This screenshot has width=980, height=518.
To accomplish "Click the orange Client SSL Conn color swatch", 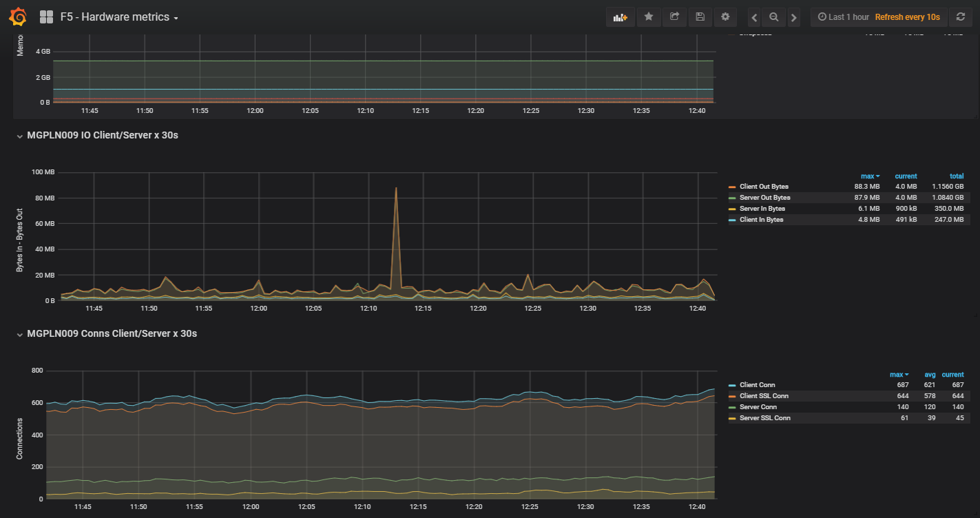I will [732, 397].
